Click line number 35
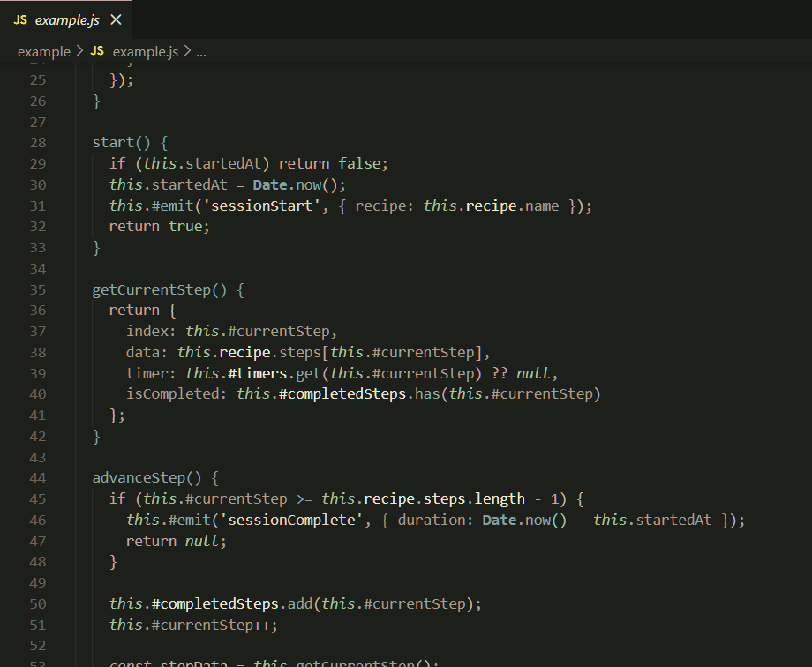Image resolution: width=812 pixels, height=667 pixels. point(38,290)
